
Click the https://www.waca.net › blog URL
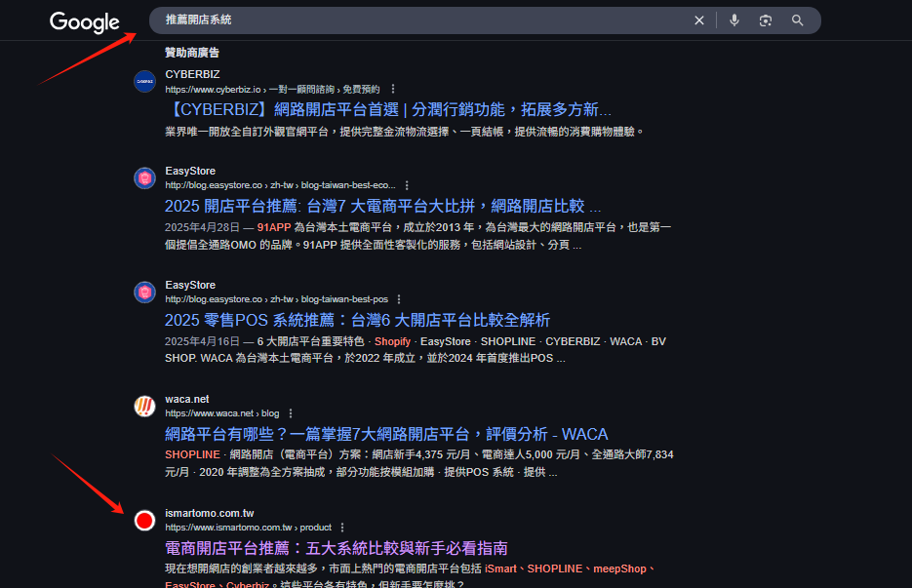(x=222, y=412)
